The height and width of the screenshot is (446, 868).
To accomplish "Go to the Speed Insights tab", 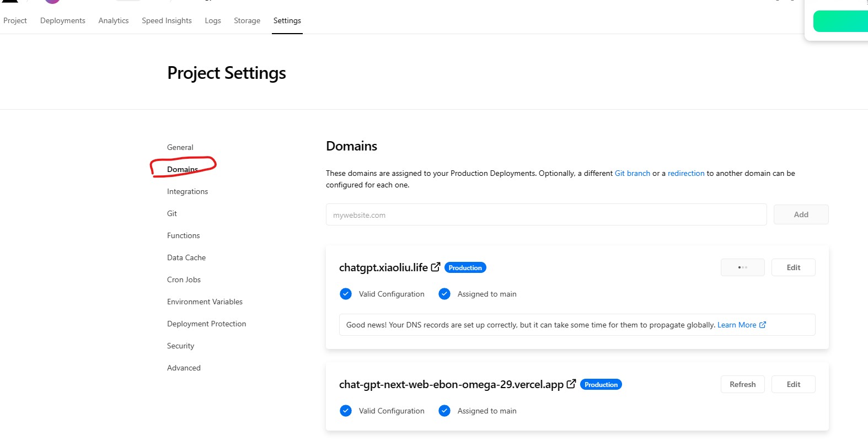I will click(x=167, y=20).
